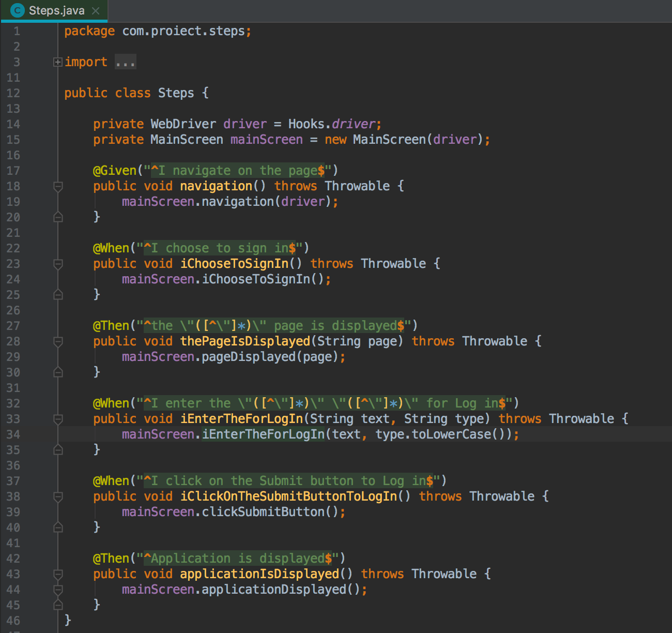Close the Steps.java tab

96,10
